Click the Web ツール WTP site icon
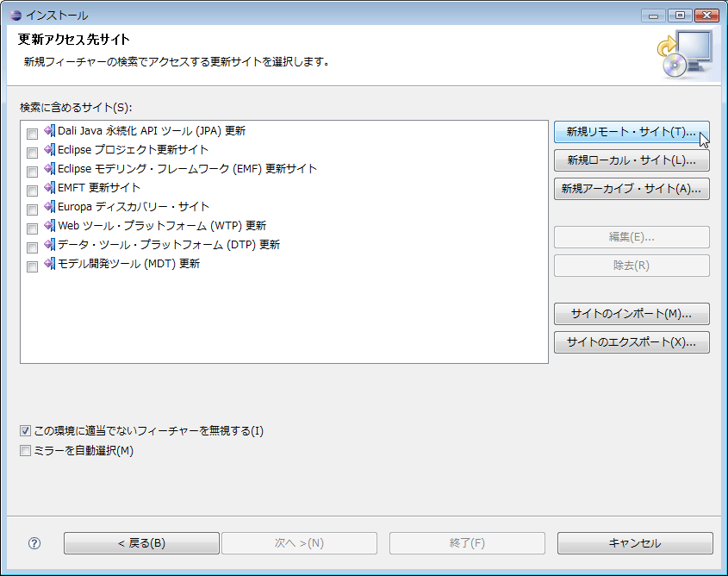Image resolution: width=728 pixels, height=576 pixels. (x=50, y=226)
